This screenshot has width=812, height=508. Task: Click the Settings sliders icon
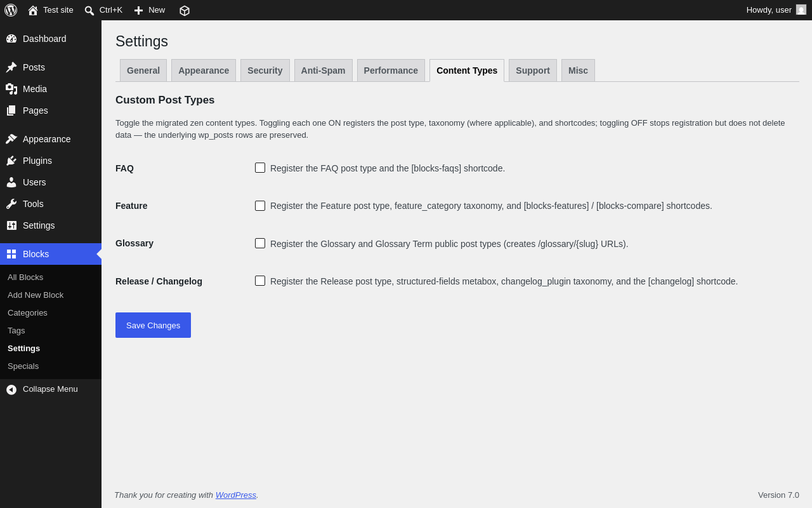coord(11,225)
